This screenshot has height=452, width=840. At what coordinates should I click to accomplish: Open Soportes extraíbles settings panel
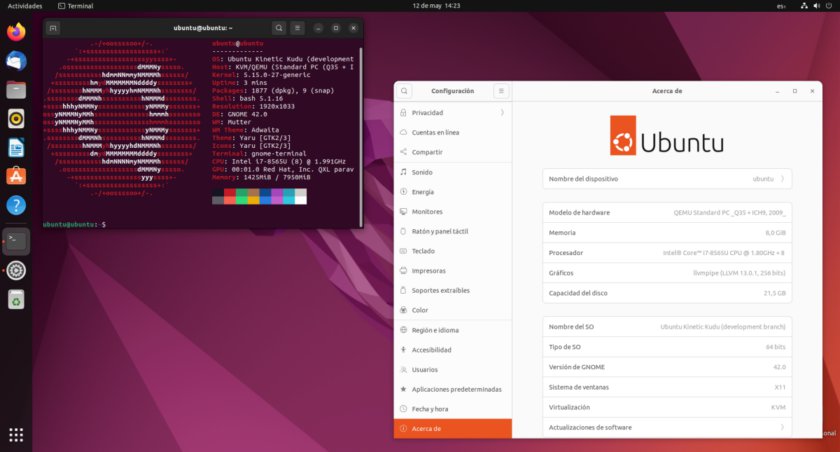point(453,290)
